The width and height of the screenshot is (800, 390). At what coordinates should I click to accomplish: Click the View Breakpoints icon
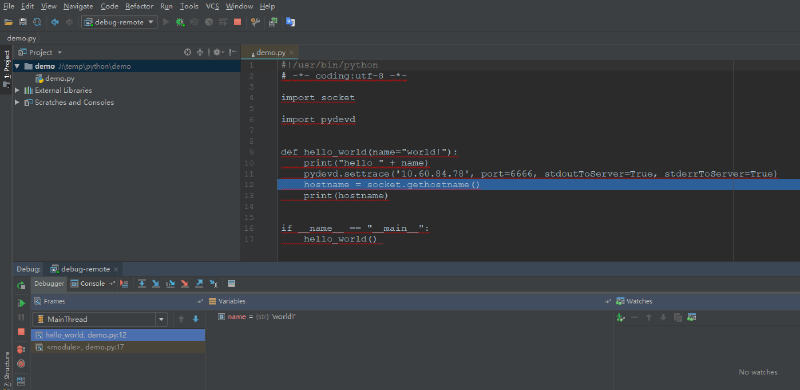[x=21, y=349]
